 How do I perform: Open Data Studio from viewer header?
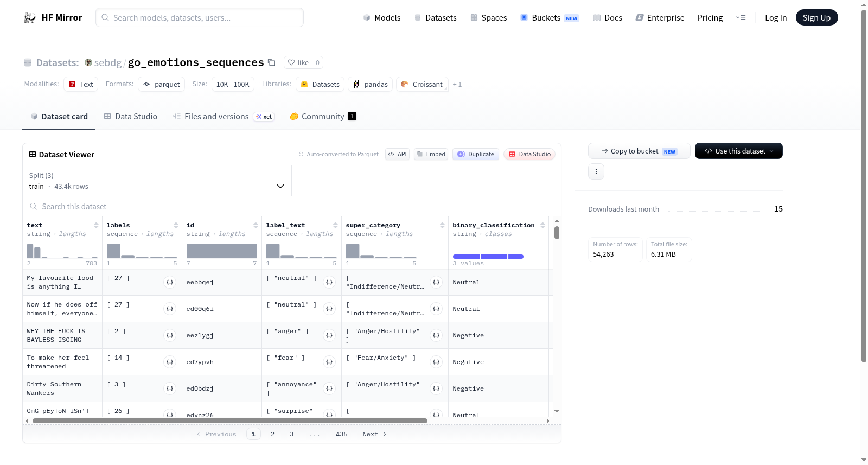coord(529,154)
